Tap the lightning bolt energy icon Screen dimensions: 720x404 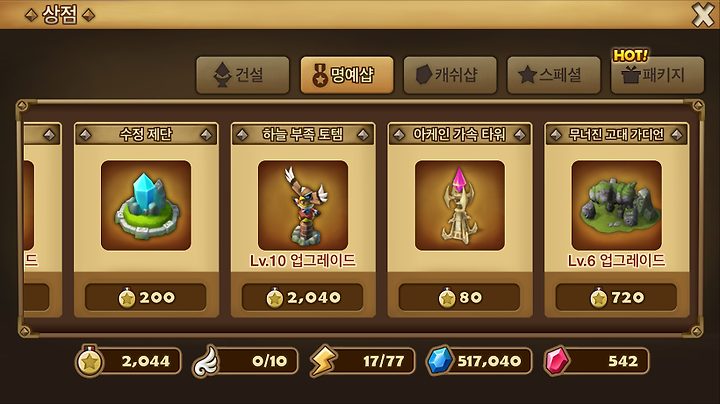tap(323, 361)
